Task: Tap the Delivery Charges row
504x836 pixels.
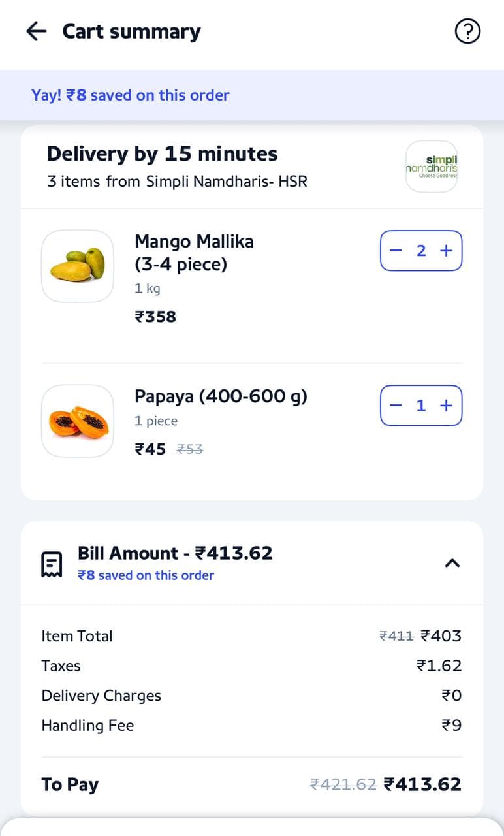Action: [x=251, y=696]
